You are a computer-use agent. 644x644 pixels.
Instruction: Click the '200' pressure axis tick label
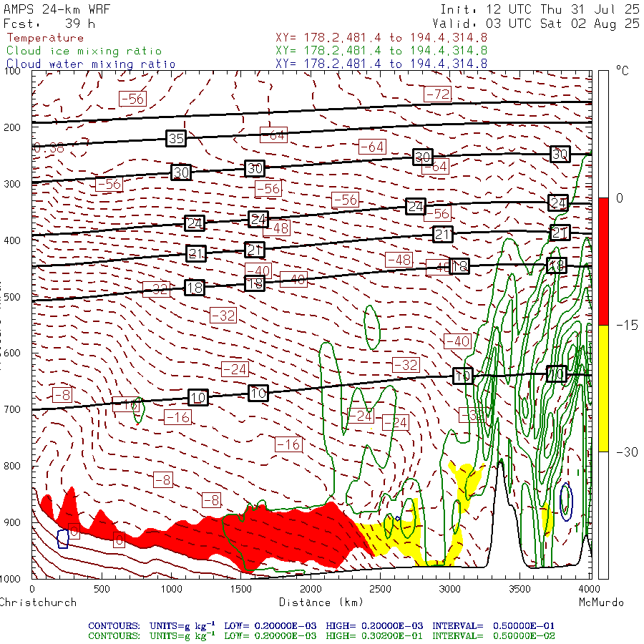(x=12, y=128)
